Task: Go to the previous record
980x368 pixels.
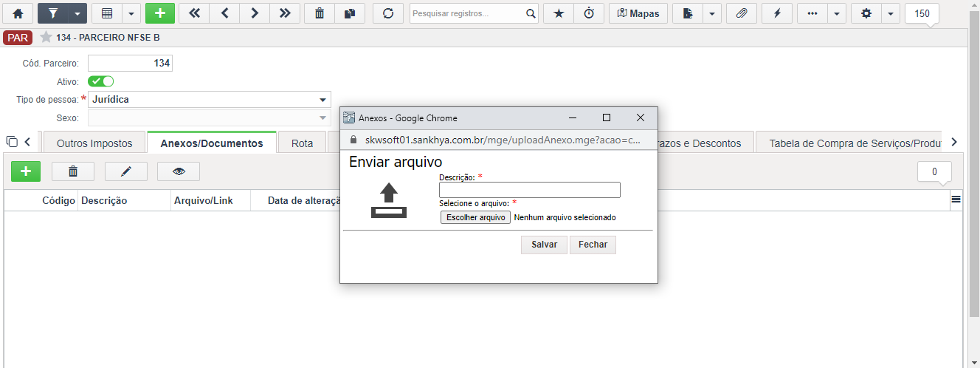Action: point(224,13)
